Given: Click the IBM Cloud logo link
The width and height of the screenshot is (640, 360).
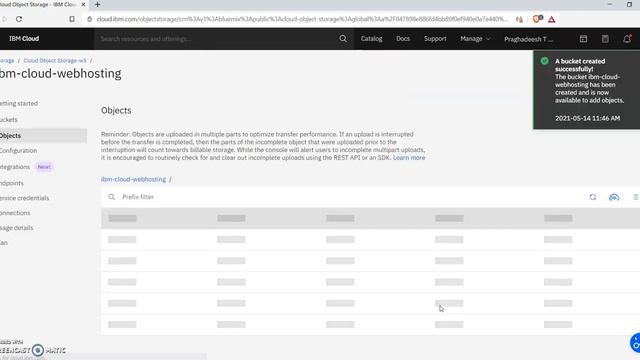Looking at the screenshot, I should click(x=24, y=39).
